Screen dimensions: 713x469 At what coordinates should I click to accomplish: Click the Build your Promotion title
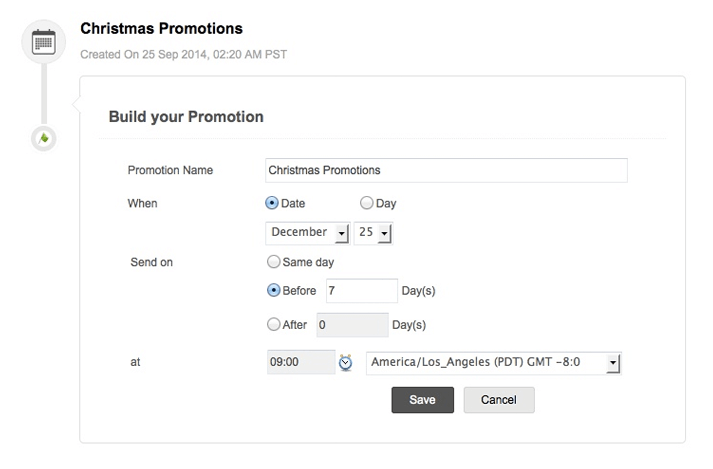pos(186,117)
